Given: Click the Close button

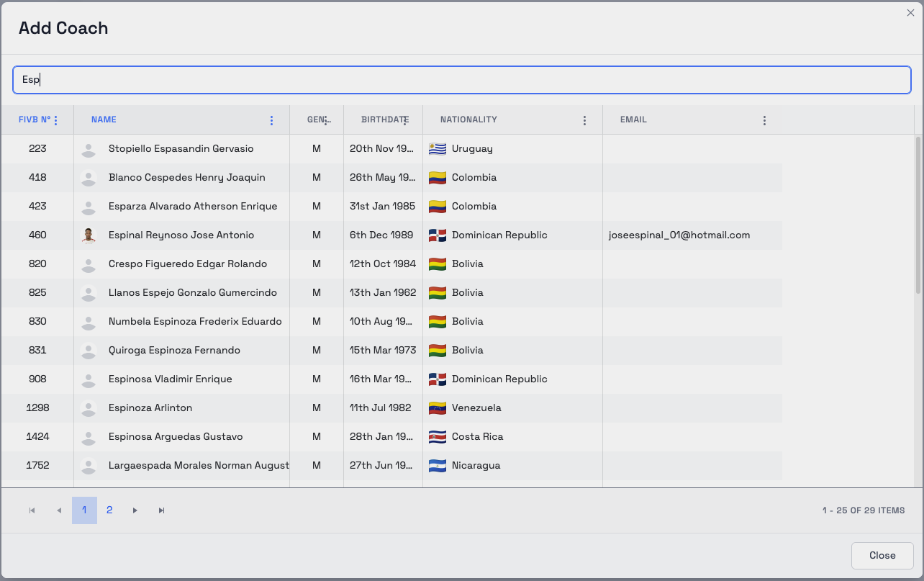Looking at the screenshot, I should (882, 556).
